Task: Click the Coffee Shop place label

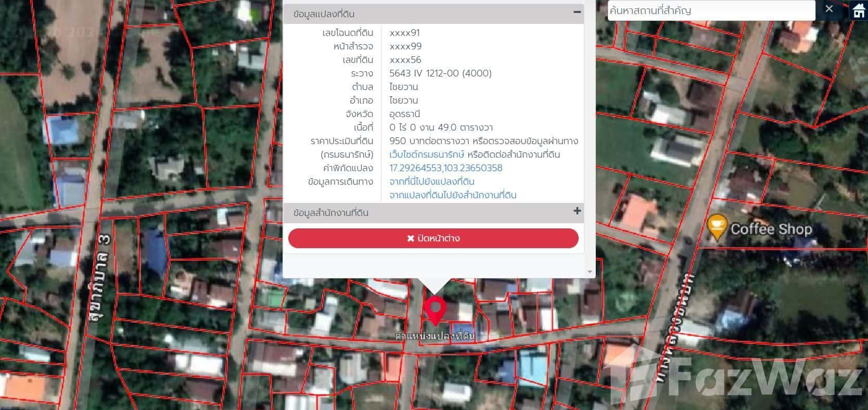Action: point(771,229)
